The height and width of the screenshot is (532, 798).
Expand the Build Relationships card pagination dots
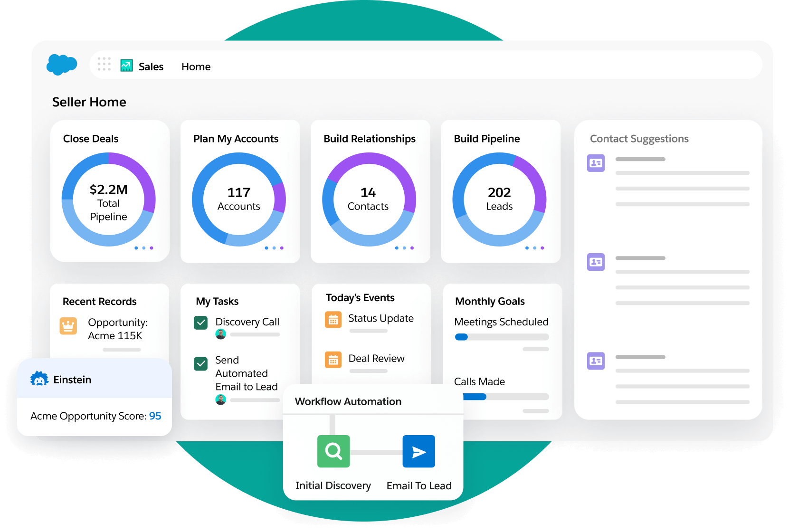tap(404, 247)
